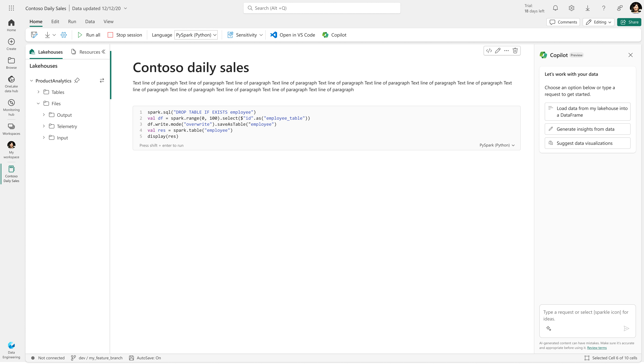Click the Run all button
This screenshot has height=364, width=644.
click(x=89, y=35)
